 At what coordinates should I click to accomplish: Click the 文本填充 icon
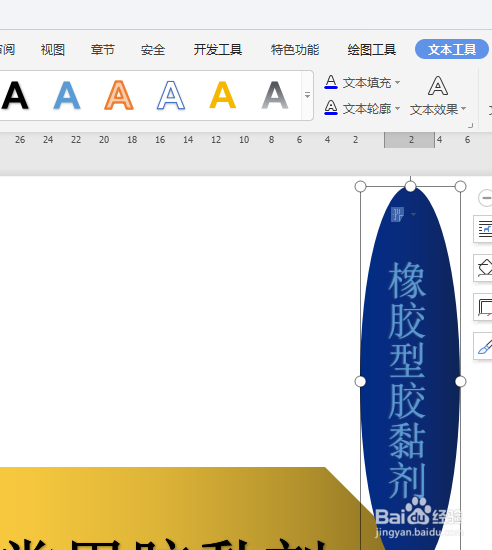331,82
